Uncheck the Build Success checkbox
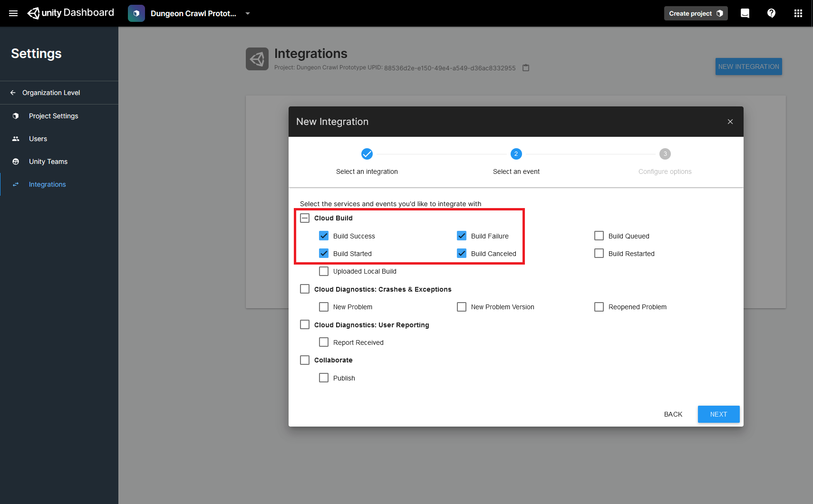 [x=324, y=236]
